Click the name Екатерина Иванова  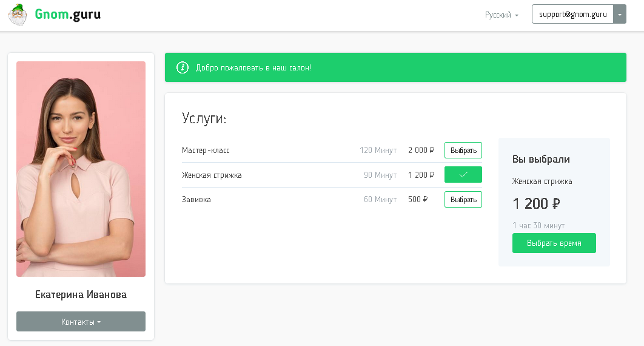pyautogui.click(x=81, y=294)
